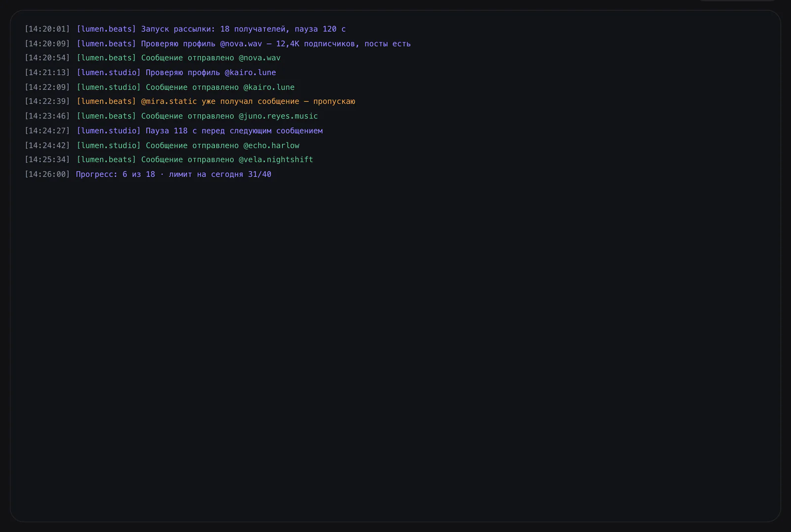Click the "Сообщение отправлено @nova.wav" line

click(153, 58)
